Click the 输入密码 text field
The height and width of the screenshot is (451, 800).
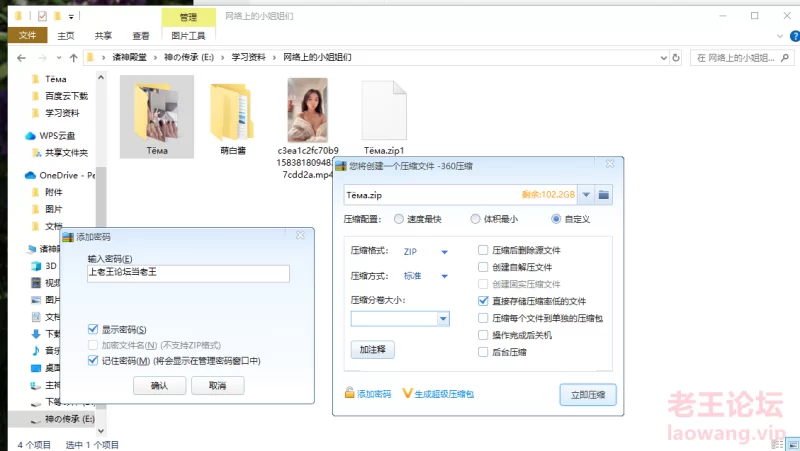click(188, 273)
